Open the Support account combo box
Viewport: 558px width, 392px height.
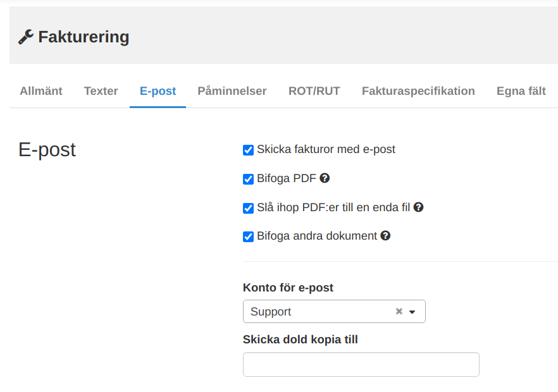[x=334, y=311]
